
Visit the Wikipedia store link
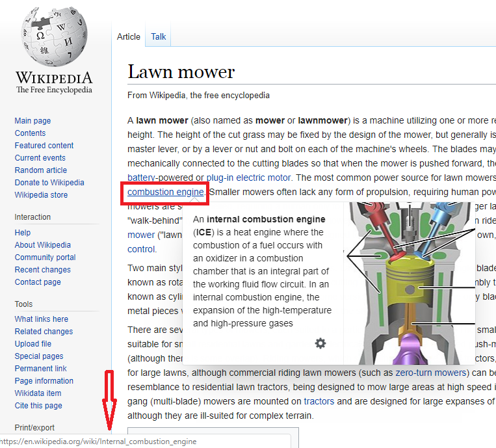click(x=41, y=195)
